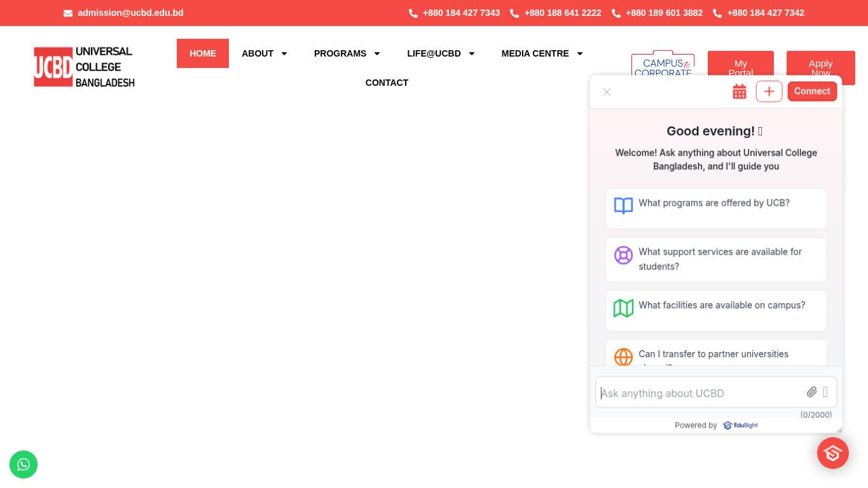Image resolution: width=868 pixels, height=488 pixels.
Task: Open the green WhatsApp chat icon
Action: tap(24, 464)
